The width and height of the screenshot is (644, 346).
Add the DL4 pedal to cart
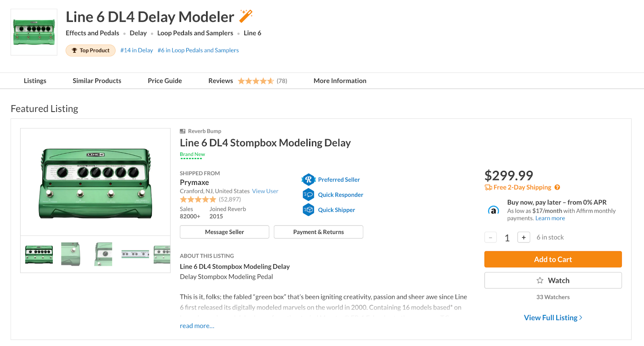tap(553, 259)
